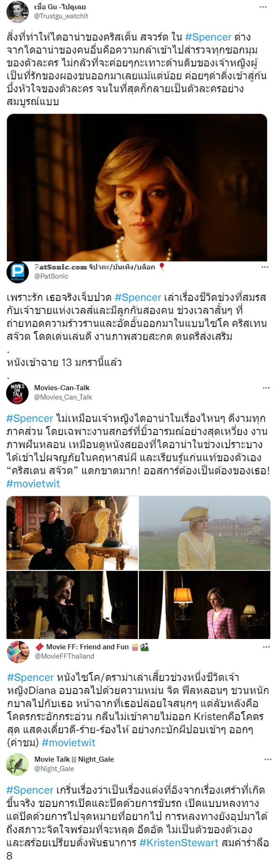Click #movietwit hashtag in Movies-Can-Talk tweet
The image size is (274, 868).
tap(33, 484)
